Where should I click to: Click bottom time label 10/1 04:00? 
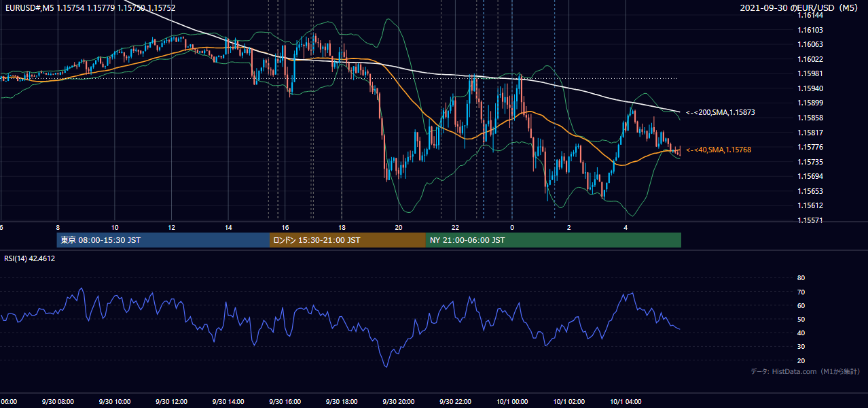pyautogui.click(x=626, y=402)
